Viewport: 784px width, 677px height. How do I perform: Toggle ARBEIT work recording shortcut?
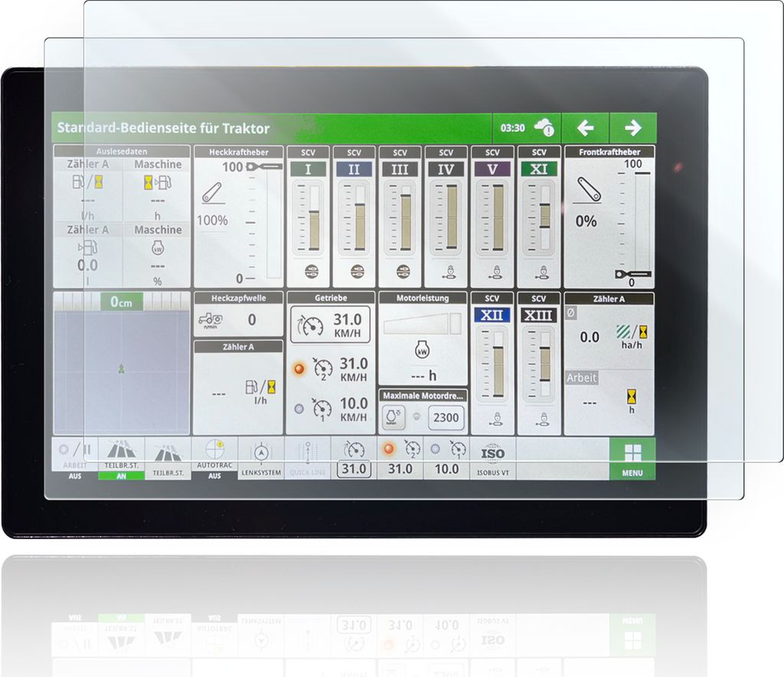coord(74,459)
